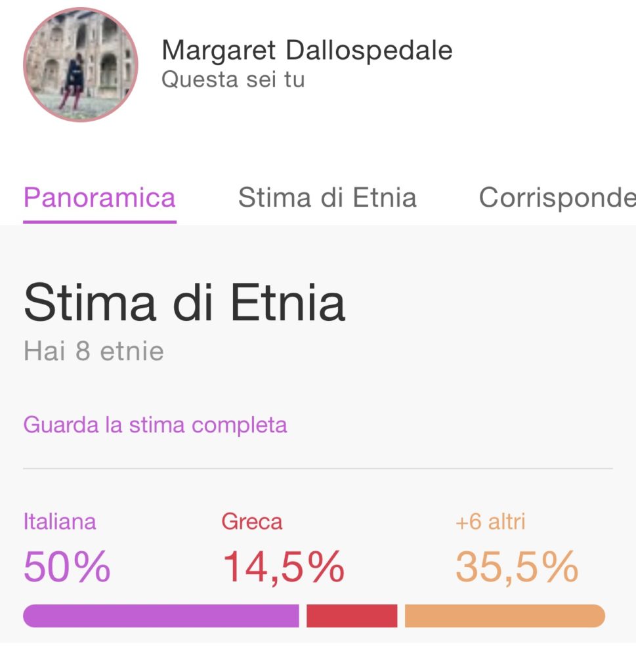Screen dimensions: 636x672
Task: Click the purple Italiana bar segment
Action: tap(161, 616)
